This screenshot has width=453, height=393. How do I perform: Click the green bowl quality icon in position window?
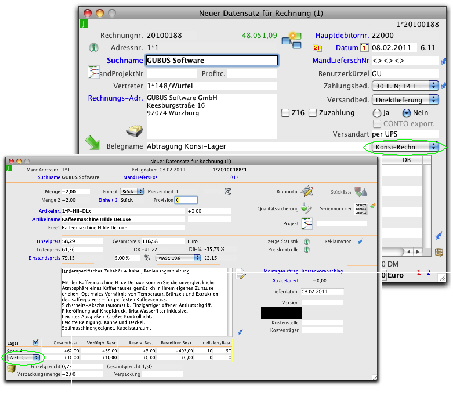point(306,208)
